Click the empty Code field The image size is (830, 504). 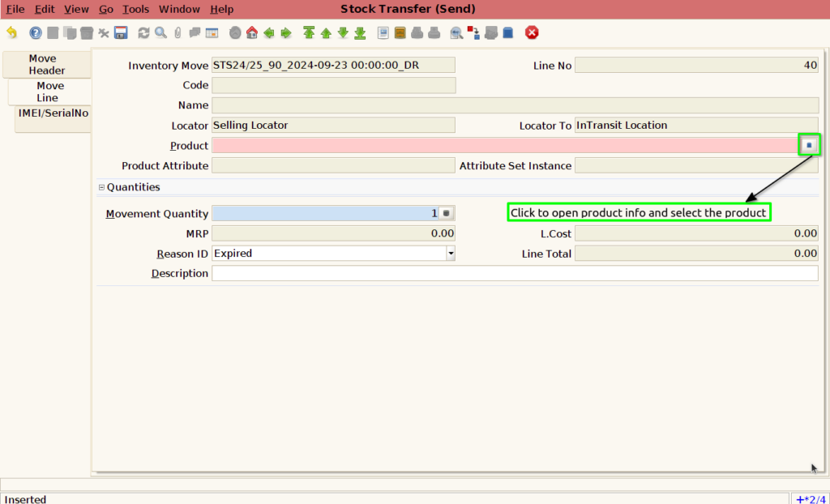click(x=333, y=85)
